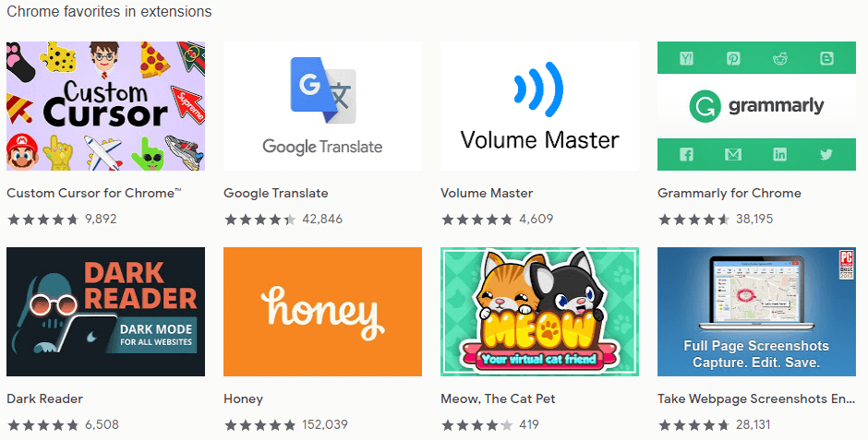Screen dimensions: 868x440
Task: Click the Volume Master sound wave icon
Action: click(x=538, y=89)
